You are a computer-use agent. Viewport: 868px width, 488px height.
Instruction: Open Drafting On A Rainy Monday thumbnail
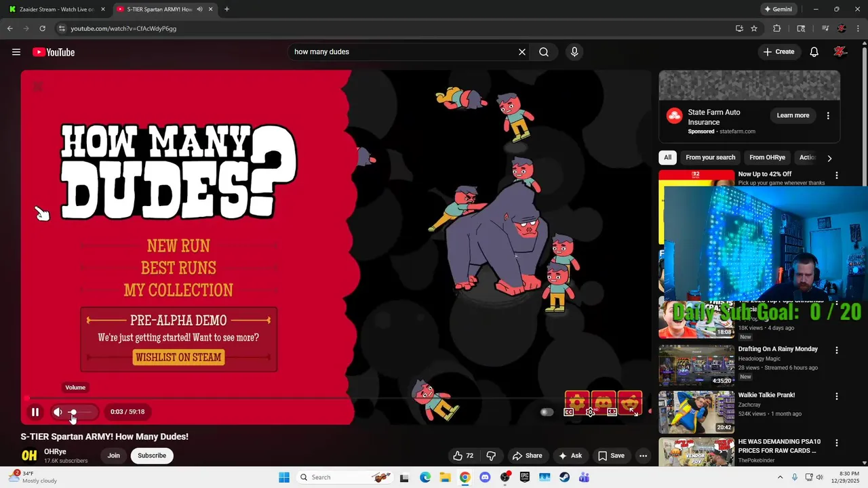coord(696,366)
